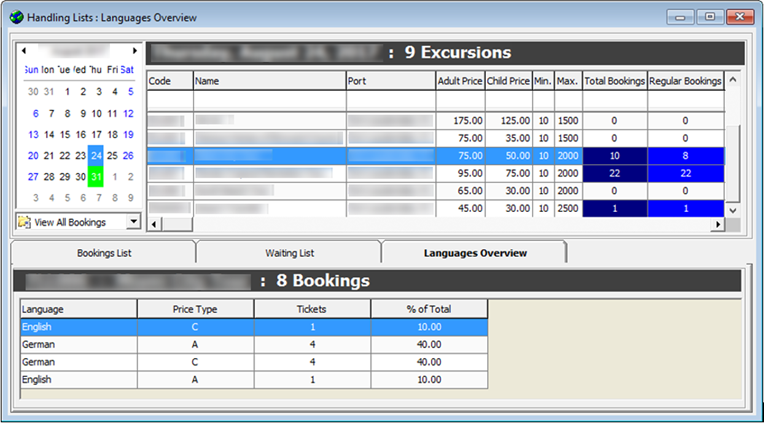Click horizontal scrollbar right arrow

pyautogui.click(x=717, y=224)
